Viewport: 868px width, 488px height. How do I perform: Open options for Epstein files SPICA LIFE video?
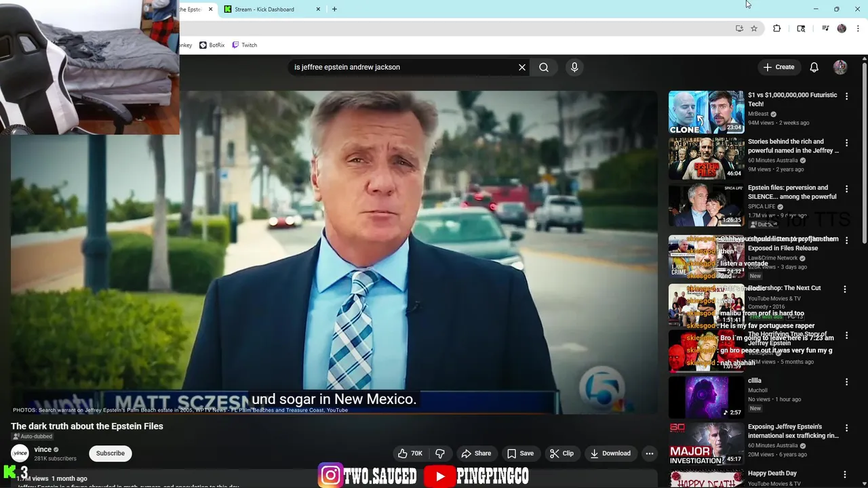pos(846,189)
